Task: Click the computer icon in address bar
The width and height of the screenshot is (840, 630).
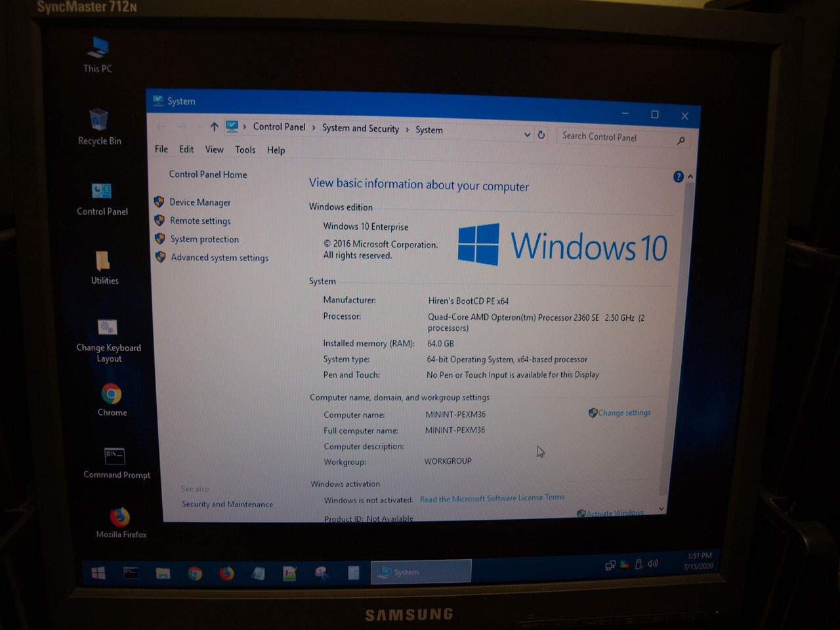Action: point(232,126)
